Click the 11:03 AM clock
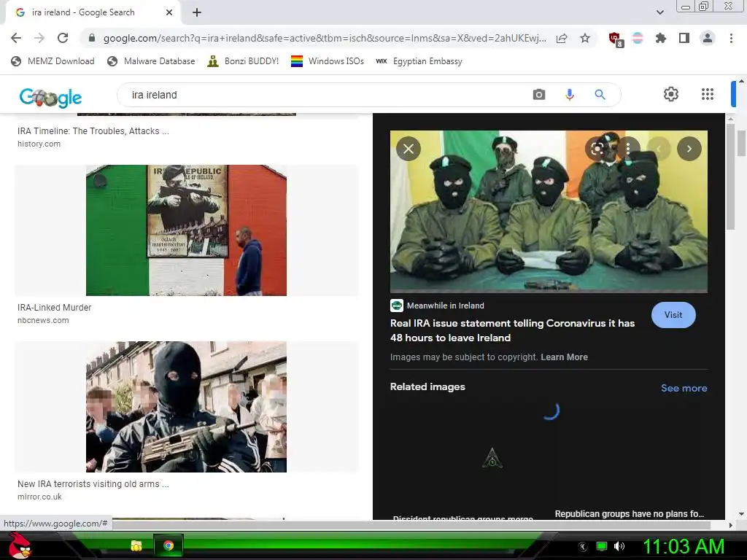 684,546
